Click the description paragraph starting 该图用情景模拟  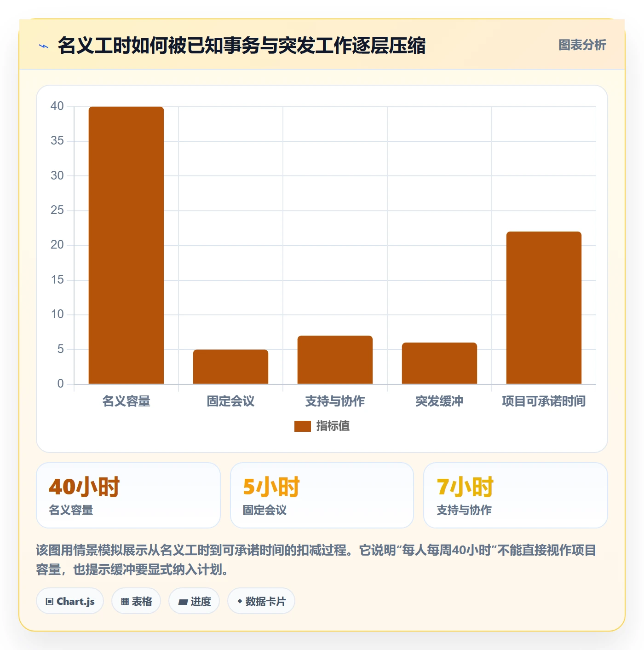click(x=316, y=560)
